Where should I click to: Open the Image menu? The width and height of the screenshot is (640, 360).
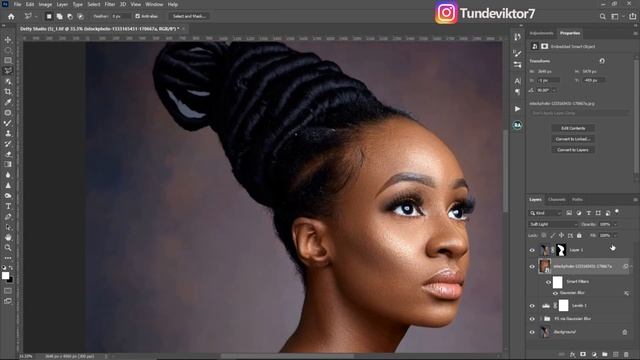(x=45, y=4)
